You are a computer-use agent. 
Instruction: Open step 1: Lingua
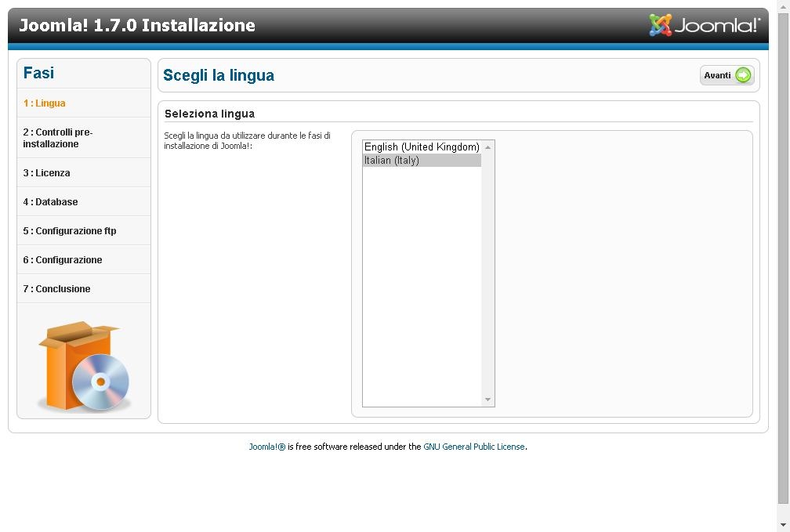coord(45,103)
